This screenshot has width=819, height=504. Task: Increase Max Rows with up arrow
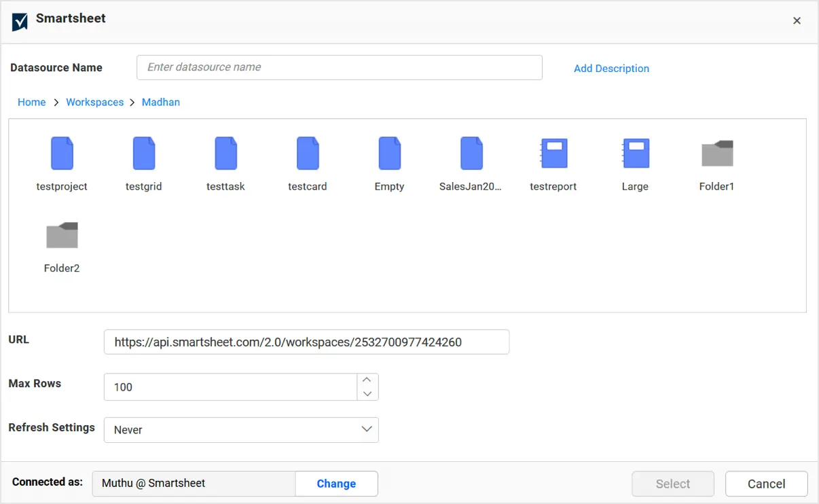pos(367,380)
